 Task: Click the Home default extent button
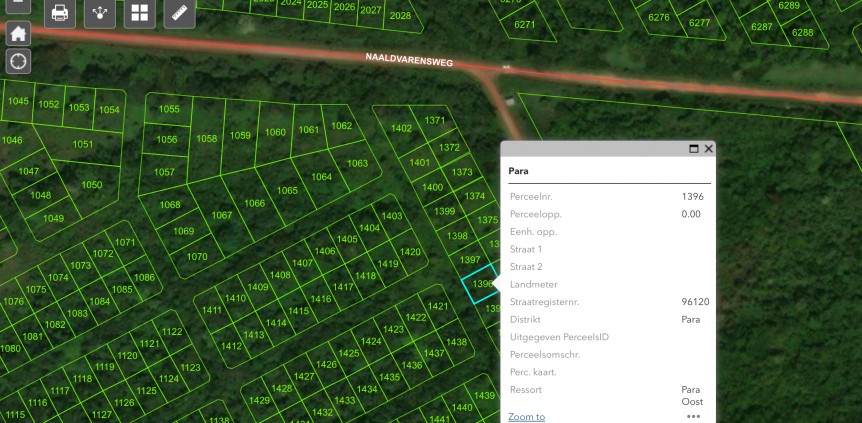[18, 33]
